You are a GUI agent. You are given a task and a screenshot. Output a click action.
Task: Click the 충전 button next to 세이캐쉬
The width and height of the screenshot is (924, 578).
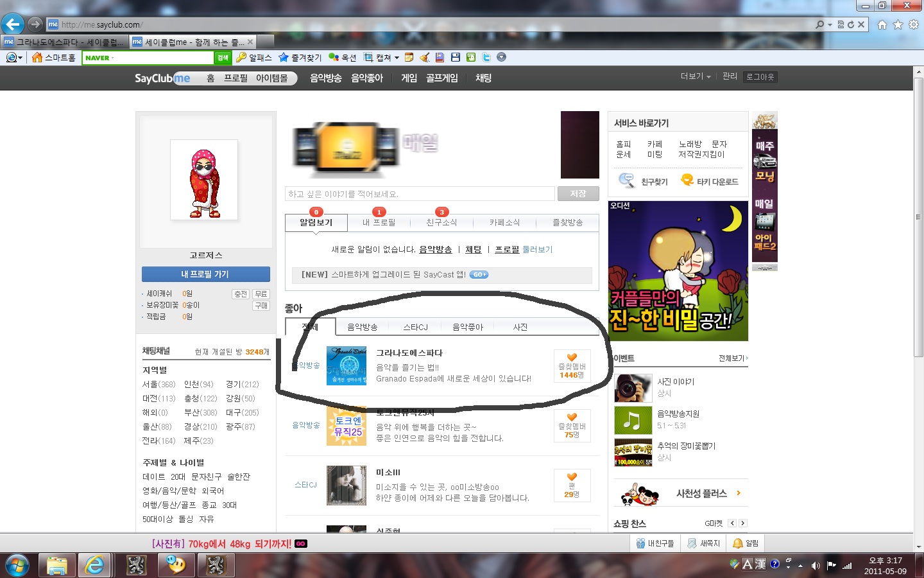click(241, 293)
